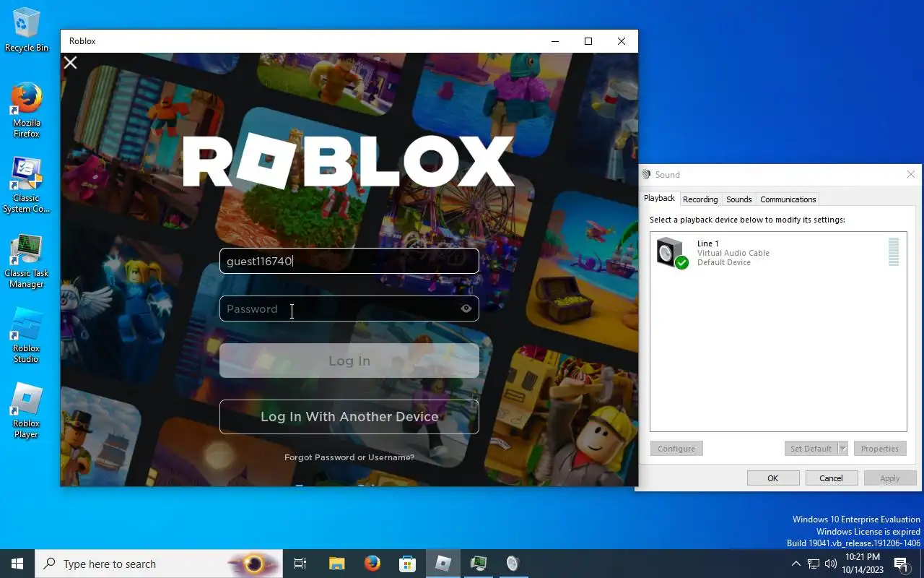This screenshot has height=578, width=924.
Task: Select the Line 1 Virtual Audio Cable device
Action: [x=778, y=253]
